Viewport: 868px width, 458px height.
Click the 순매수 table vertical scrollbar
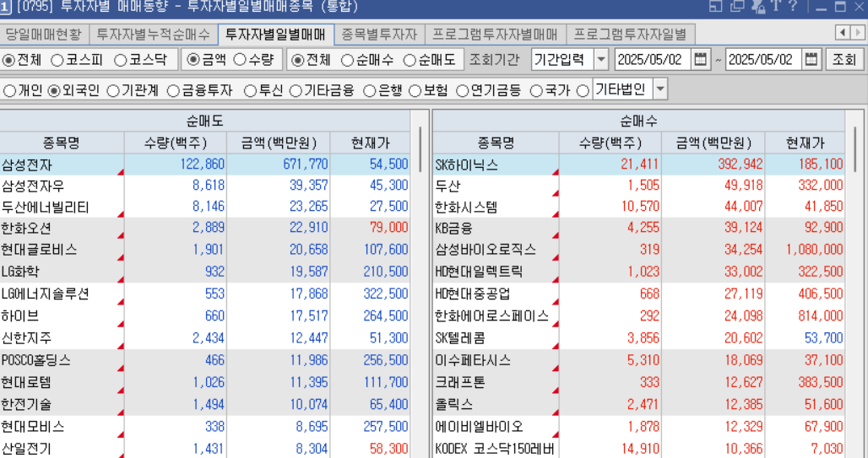[854, 150]
